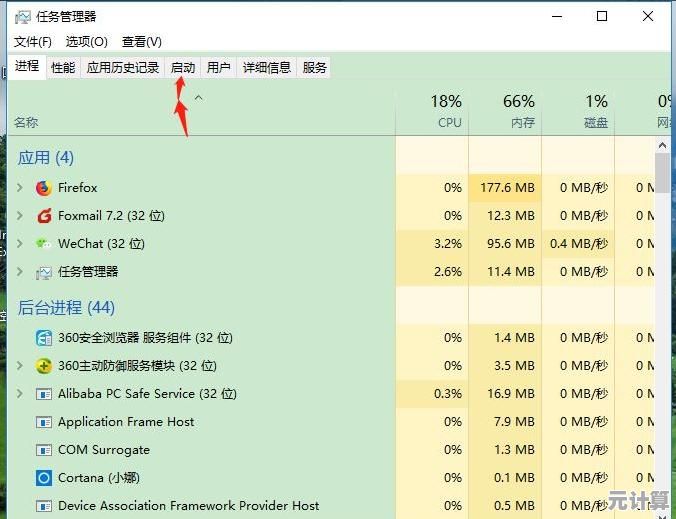The width and height of the screenshot is (676, 519).
Task: Click the WeChat process icon
Action: [x=43, y=243]
